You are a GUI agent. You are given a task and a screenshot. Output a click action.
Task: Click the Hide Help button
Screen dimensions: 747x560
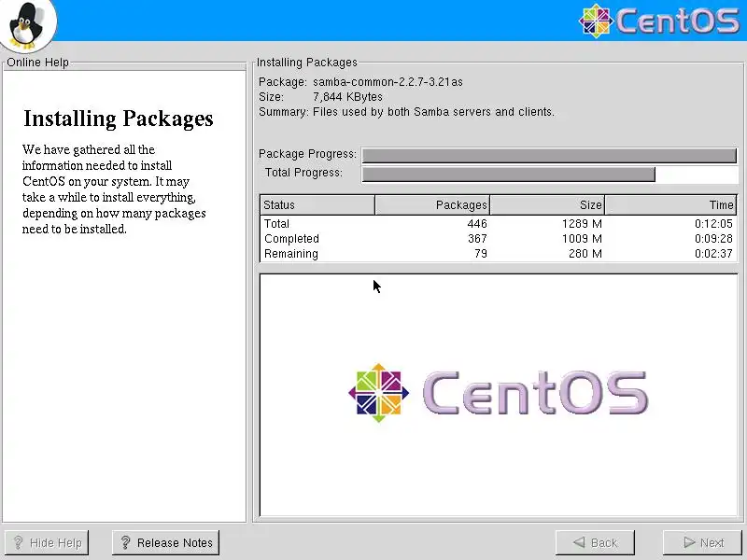coord(47,542)
